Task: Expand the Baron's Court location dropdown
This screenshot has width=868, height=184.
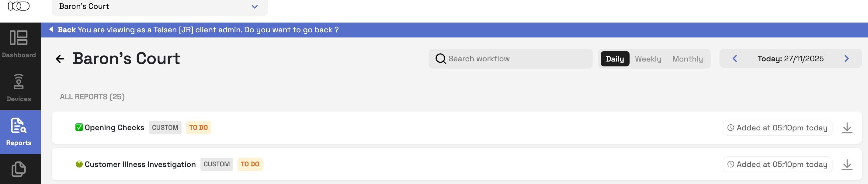Action: coord(254,7)
